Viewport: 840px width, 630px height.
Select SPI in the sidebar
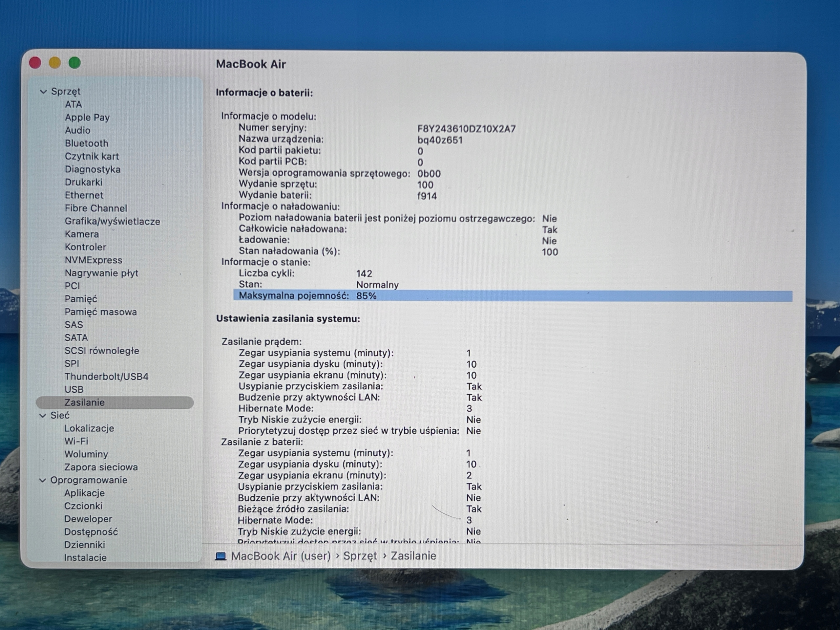72,364
